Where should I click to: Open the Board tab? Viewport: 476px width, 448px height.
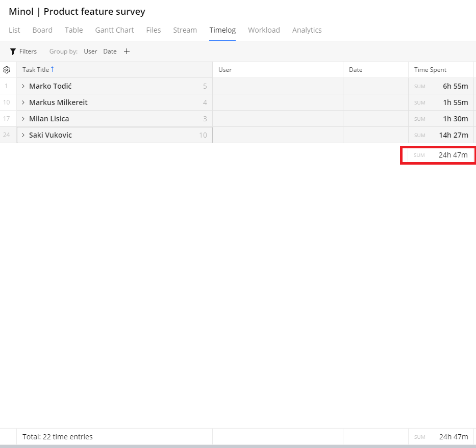point(42,30)
